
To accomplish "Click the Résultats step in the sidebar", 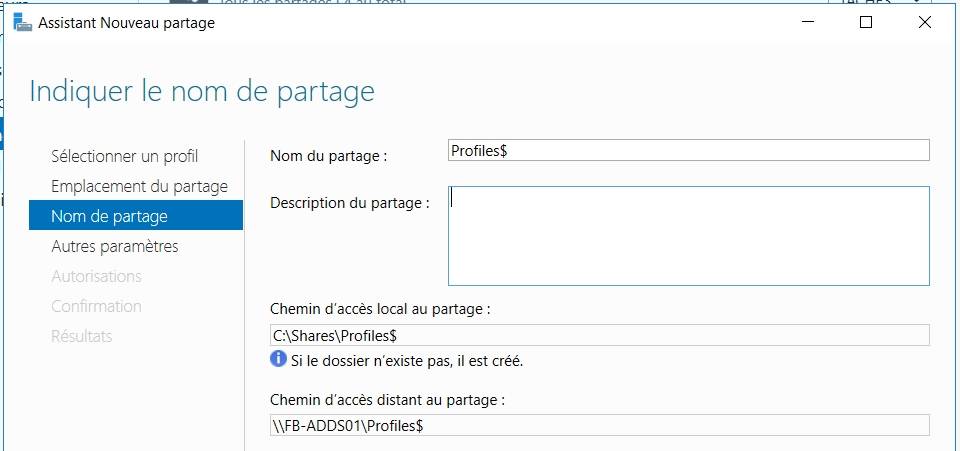I will 81,336.
